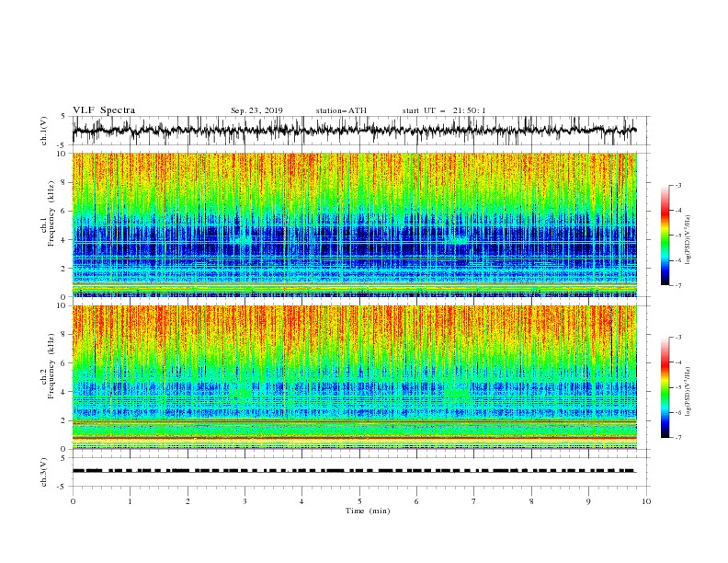Click the time axis tick label '7'
Viewport: 728px width, 563px height.
click(474, 501)
